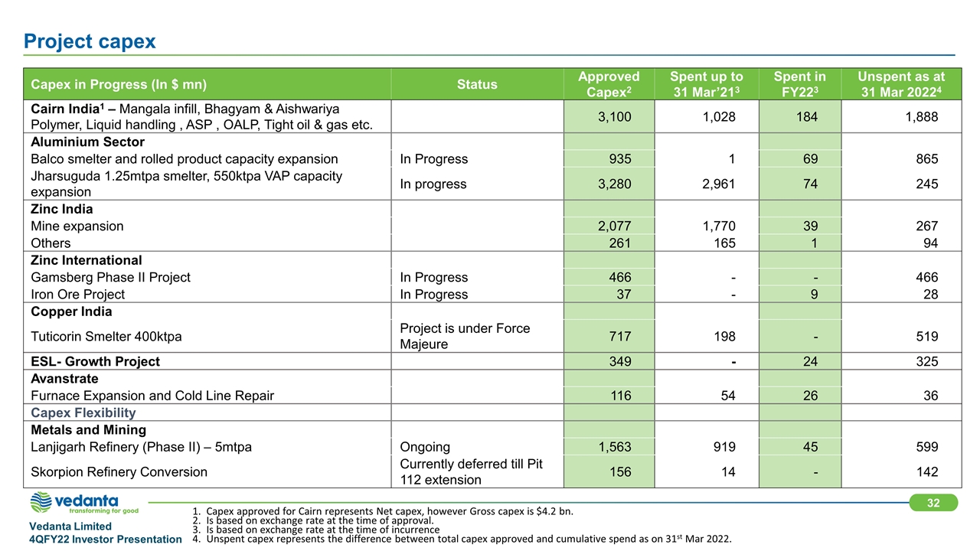Click the Spent in FY22 column header
The image size is (980, 551).
[x=799, y=84]
